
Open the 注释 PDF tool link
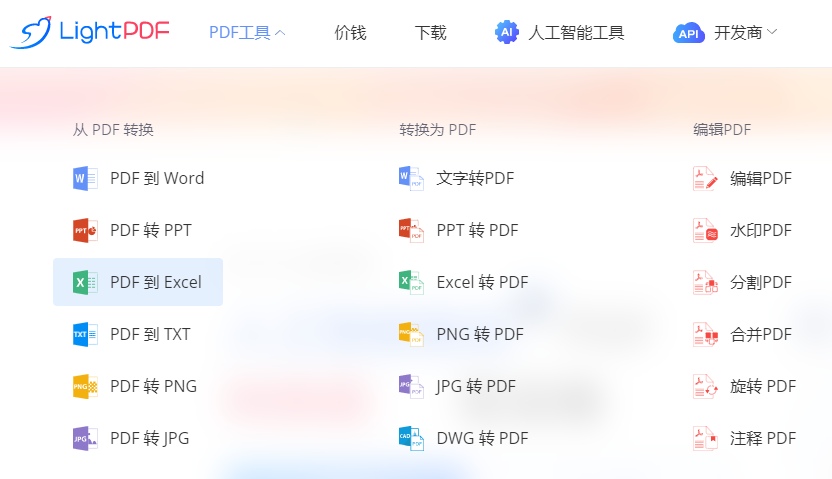coord(763,438)
